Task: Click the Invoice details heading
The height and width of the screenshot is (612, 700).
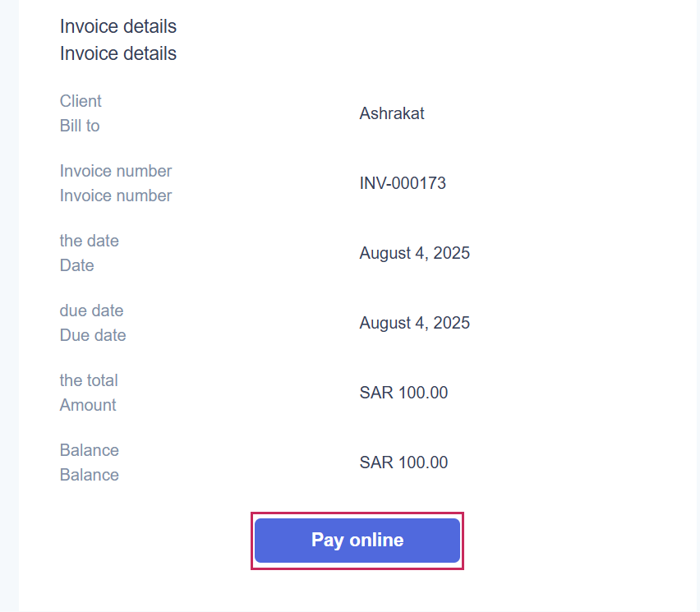Action: [118, 26]
